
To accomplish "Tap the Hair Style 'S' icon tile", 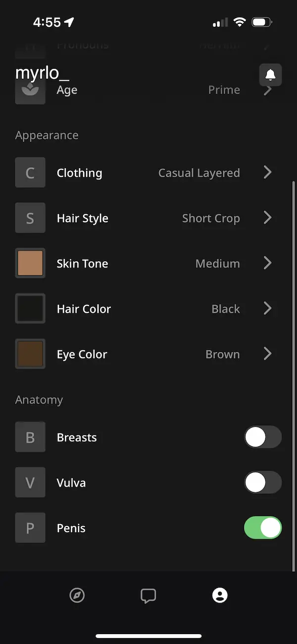I will pyautogui.click(x=30, y=218).
